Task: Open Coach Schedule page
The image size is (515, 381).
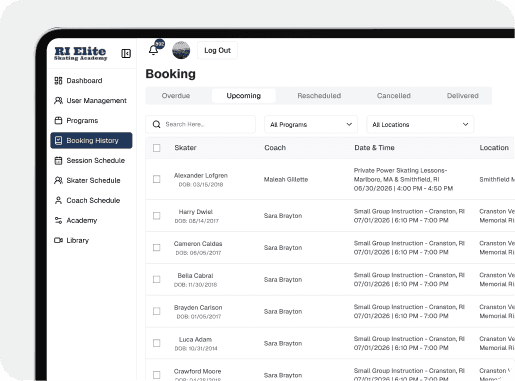Action: coord(91,201)
